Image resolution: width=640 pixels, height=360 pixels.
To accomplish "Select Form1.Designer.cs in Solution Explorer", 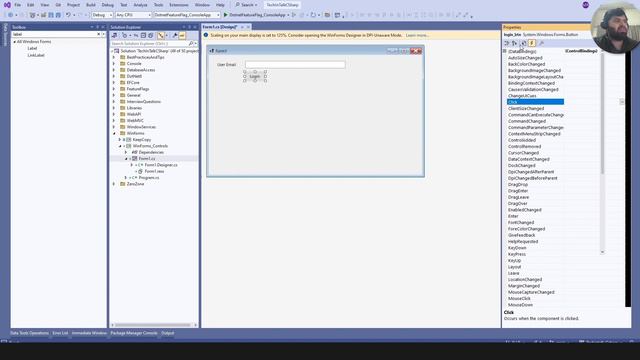I will (x=161, y=165).
